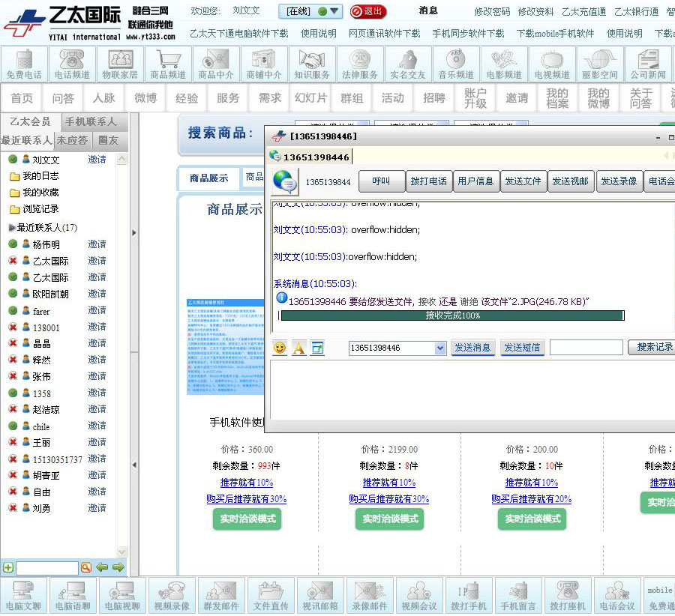Switch to the 圈友 tab
The height and width of the screenshot is (616, 675).
(x=108, y=140)
